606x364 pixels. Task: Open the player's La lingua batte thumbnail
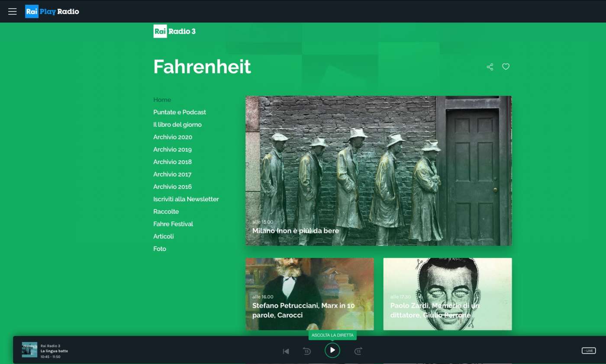coord(29,350)
